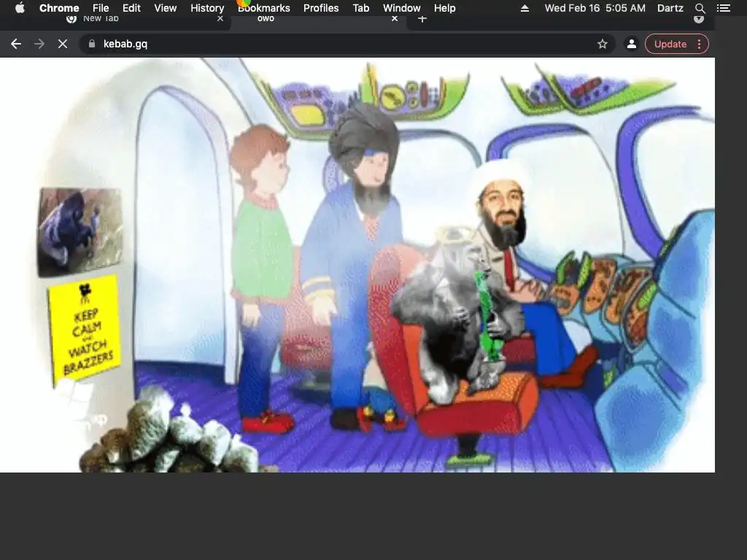
Task: Click the date and time display
Action: click(595, 8)
